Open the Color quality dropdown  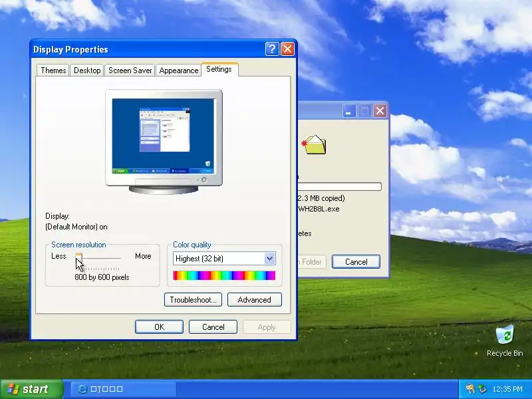224,259
